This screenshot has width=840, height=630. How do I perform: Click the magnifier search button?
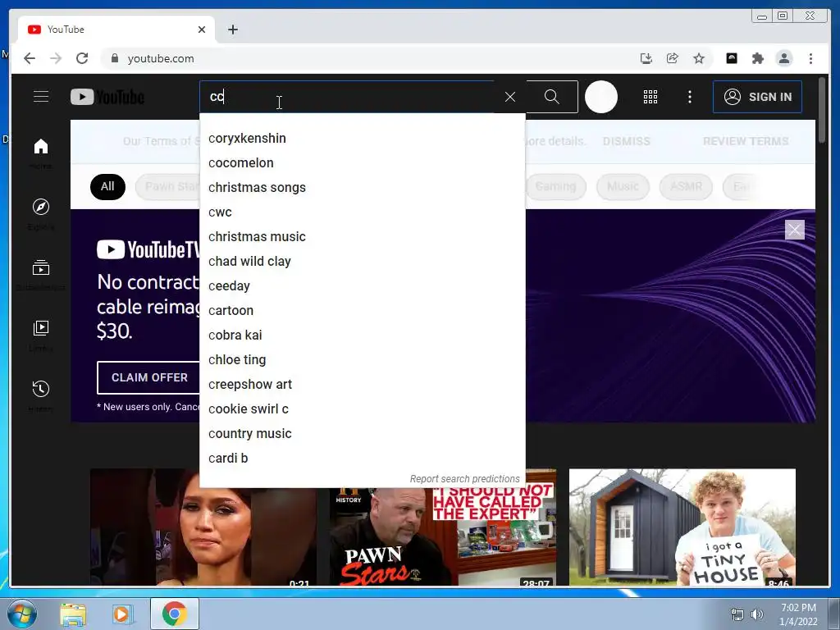click(552, 97)
